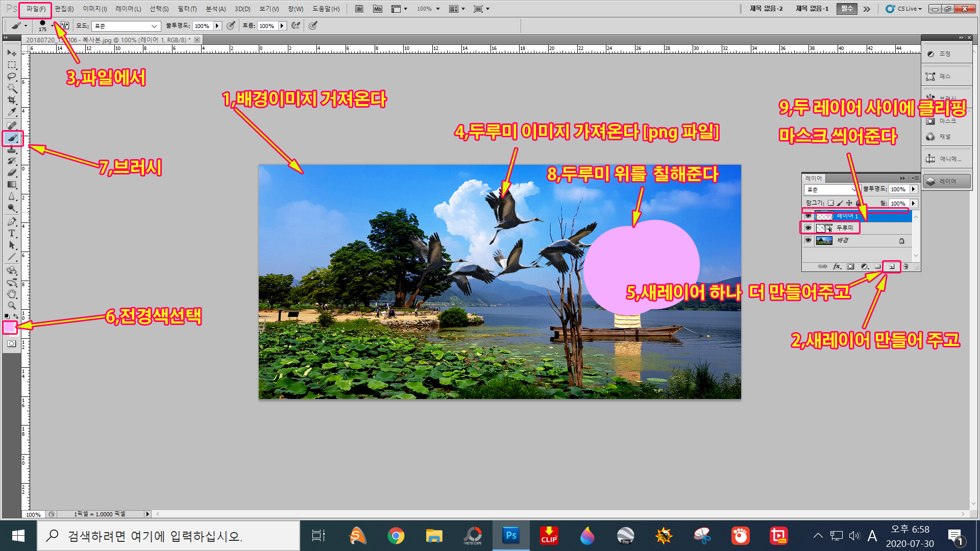Expand the layer opacity 불투명도 slider arrow
Image resolution: width=980 pixels, height=551 pixels.
(913, 189)
